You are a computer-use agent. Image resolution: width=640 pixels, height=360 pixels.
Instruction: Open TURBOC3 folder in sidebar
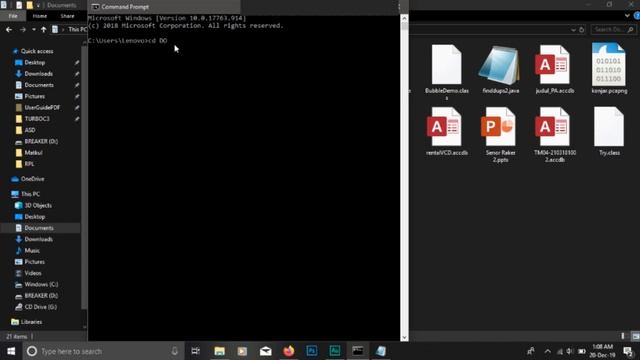[37, 119]
